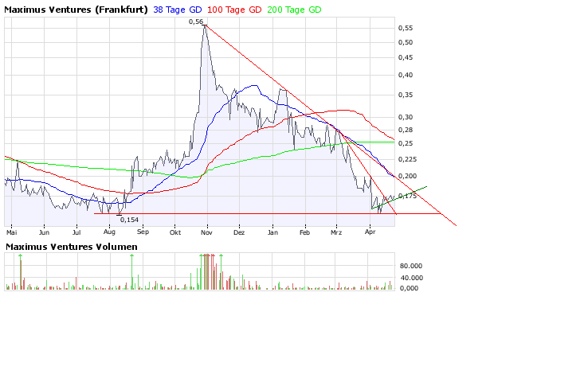Click the chart title 'Maximus Ventures (Frankfurt)'
The image size is (588, 378).
(76, 10)
